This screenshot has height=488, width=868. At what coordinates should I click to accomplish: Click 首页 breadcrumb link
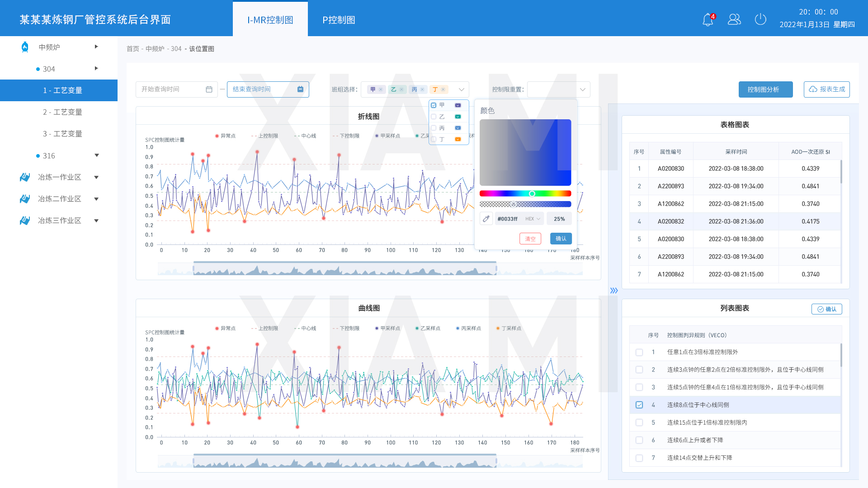click(132, 49)
